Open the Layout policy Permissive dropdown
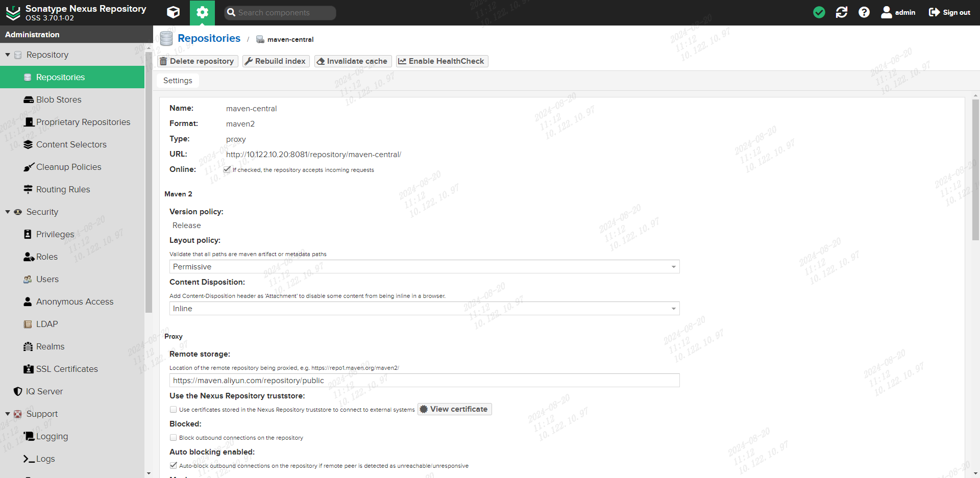The width and height of the screenshot is (980, 478). (x=424, y=266)
